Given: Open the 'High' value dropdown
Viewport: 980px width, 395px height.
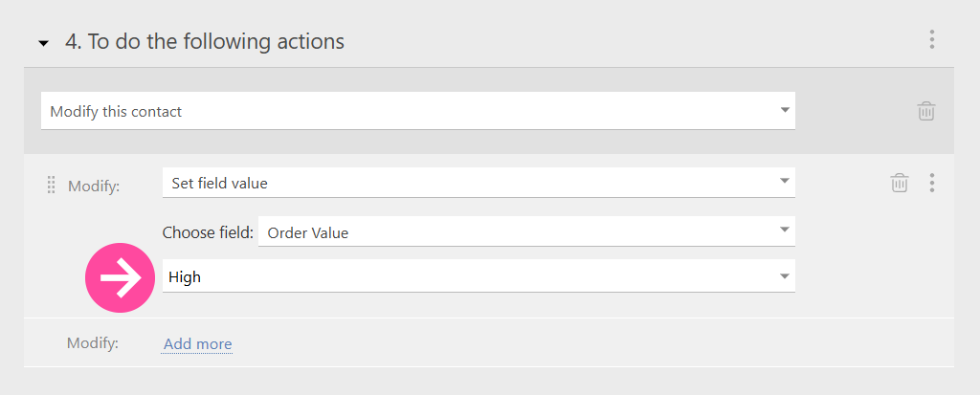Looking at the screenshot, I should point(479,275).
